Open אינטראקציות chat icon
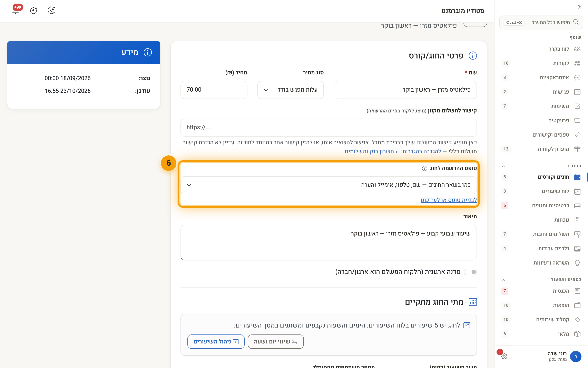 click(x=577, y=78)
